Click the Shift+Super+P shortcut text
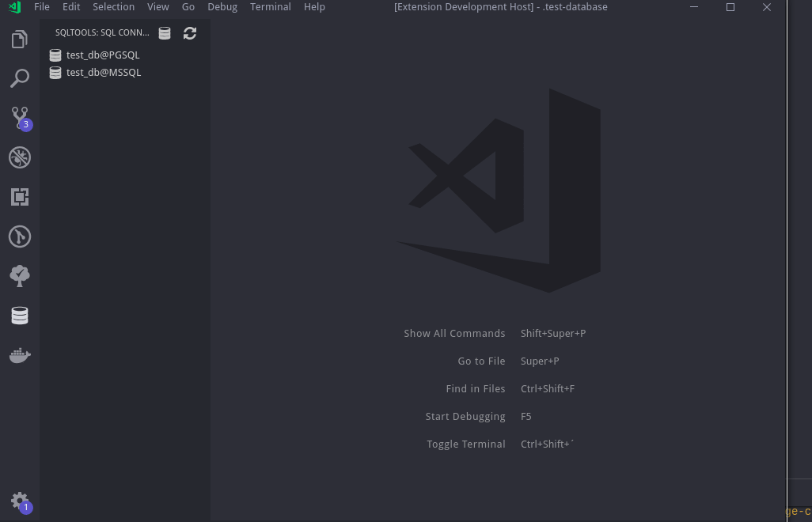The width and height of the screenshot is (812, 522). point(553,333)
